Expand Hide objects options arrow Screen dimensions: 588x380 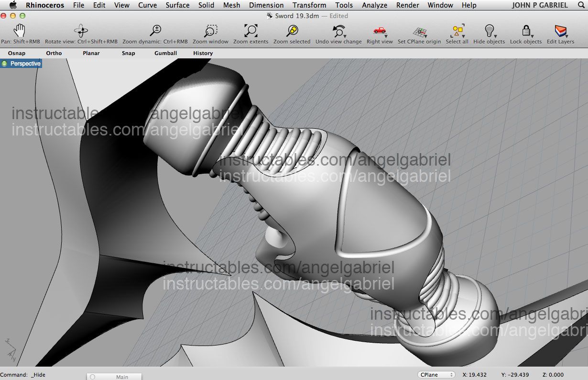496,36
